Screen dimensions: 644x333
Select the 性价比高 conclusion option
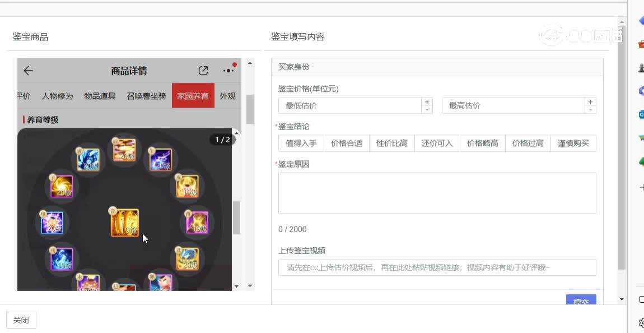391,143
